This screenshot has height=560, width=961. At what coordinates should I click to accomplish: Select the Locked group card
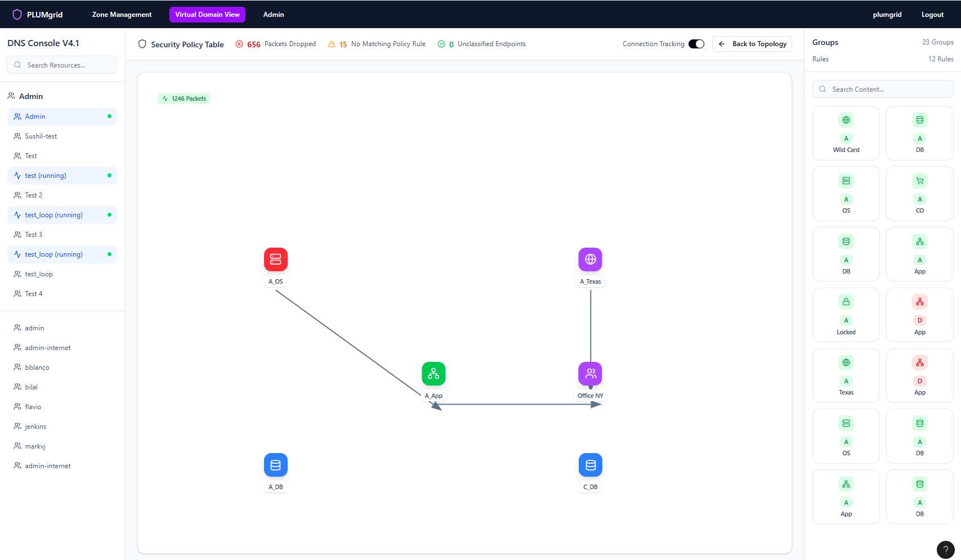(846, 315)
